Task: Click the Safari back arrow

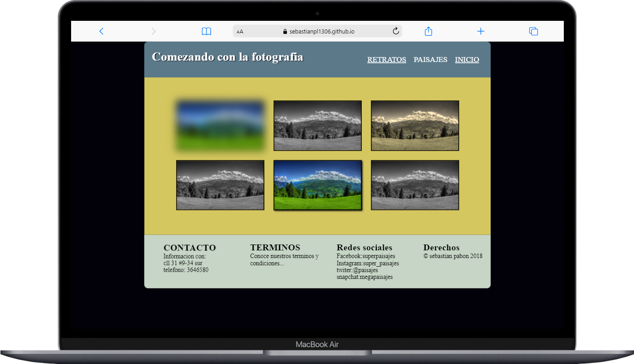Action: [101, 31]
